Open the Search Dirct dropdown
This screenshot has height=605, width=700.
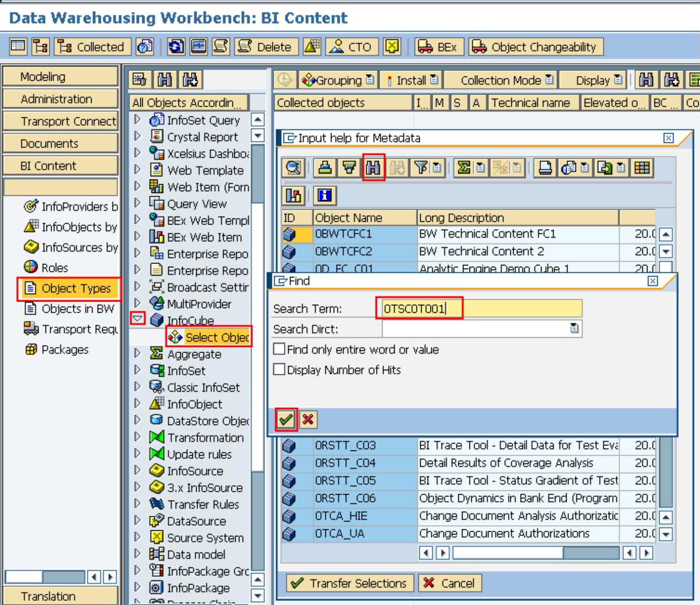tap(574, 328)
